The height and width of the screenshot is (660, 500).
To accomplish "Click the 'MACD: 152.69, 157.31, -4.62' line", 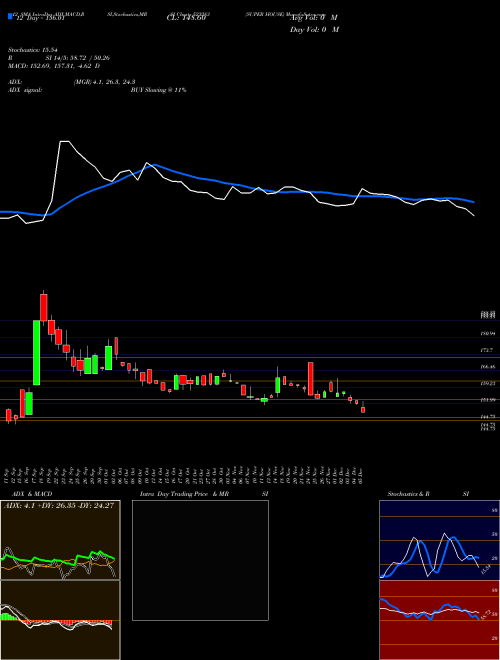I will [x=54, y=66].
